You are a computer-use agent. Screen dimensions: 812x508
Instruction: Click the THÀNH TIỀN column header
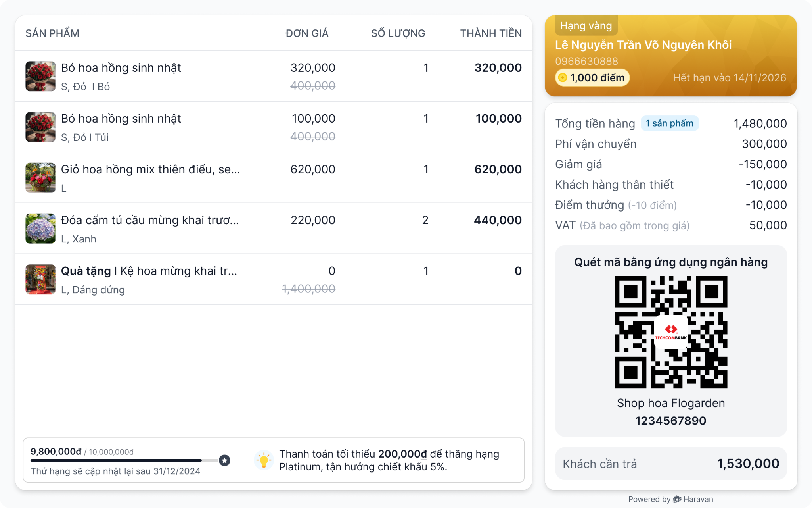[x=491, y=33]
